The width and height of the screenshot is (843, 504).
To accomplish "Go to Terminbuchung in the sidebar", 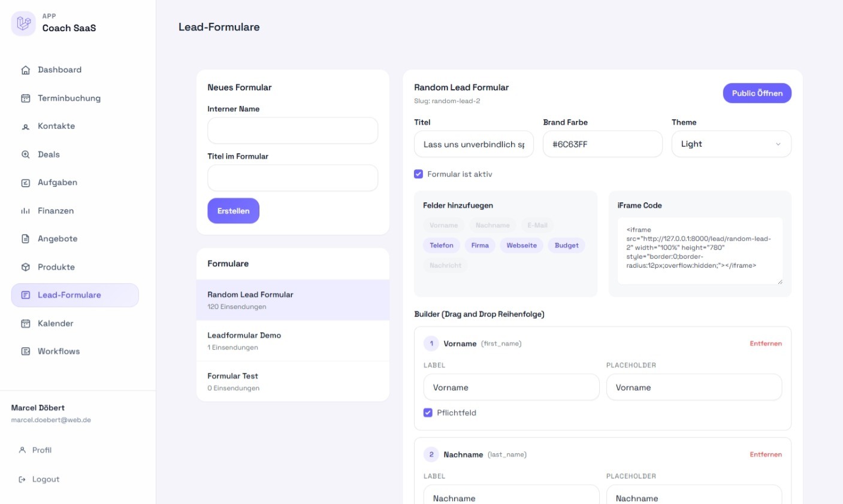I will (75, 98).
